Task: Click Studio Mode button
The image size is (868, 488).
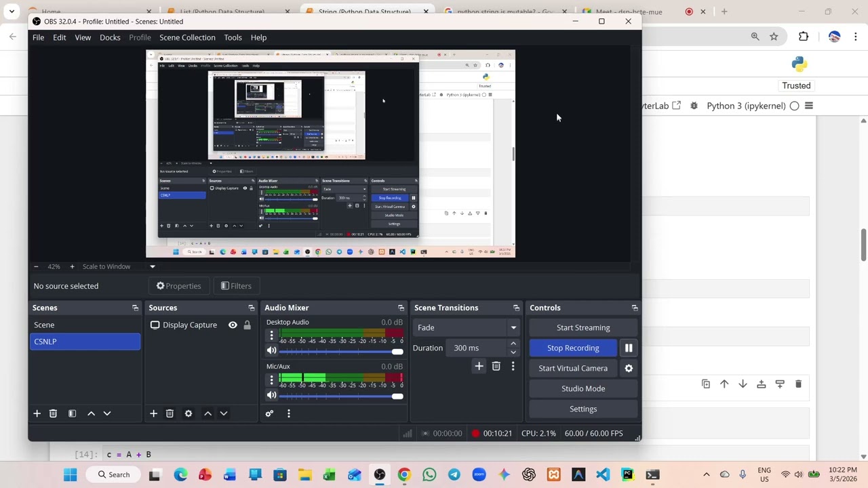Action: point(583,388)
